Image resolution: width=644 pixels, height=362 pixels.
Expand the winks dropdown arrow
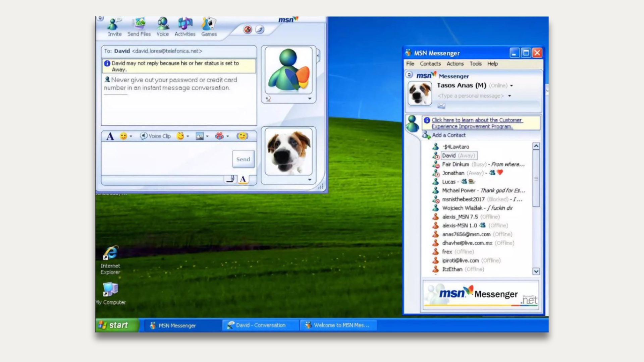(188, 136)
